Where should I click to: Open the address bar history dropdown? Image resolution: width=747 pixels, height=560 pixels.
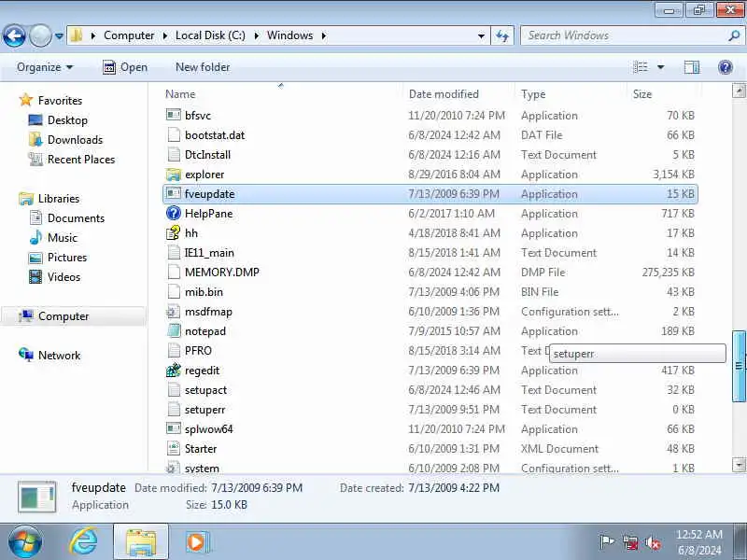pos(481,35)
